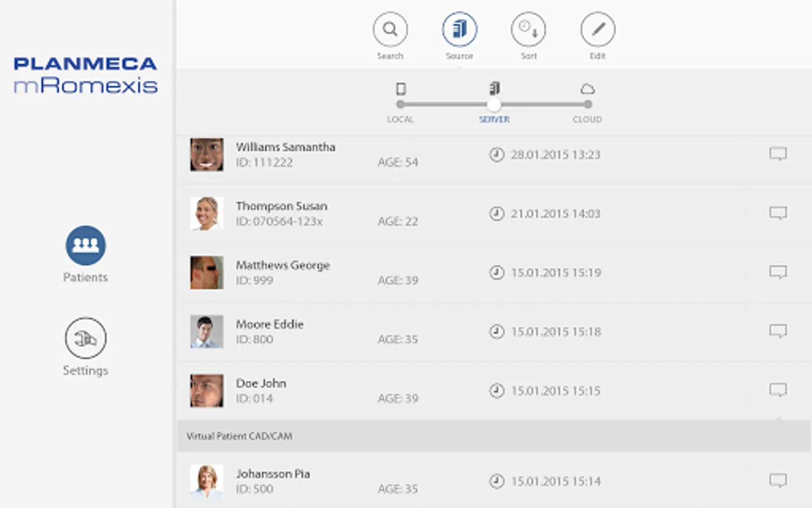
Task: Click the AGE: 22 value
Action: tap(398, 221)
